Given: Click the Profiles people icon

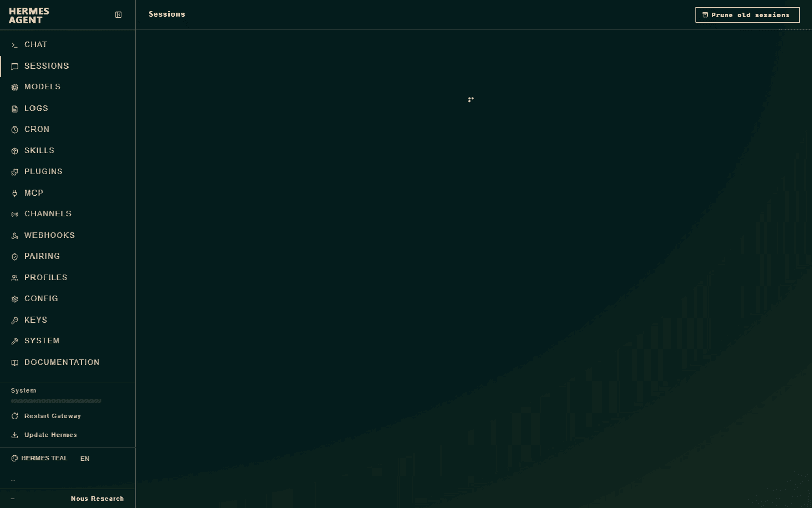Looking at the screenshot, I should pyautogui.click(x=15, y=278).
